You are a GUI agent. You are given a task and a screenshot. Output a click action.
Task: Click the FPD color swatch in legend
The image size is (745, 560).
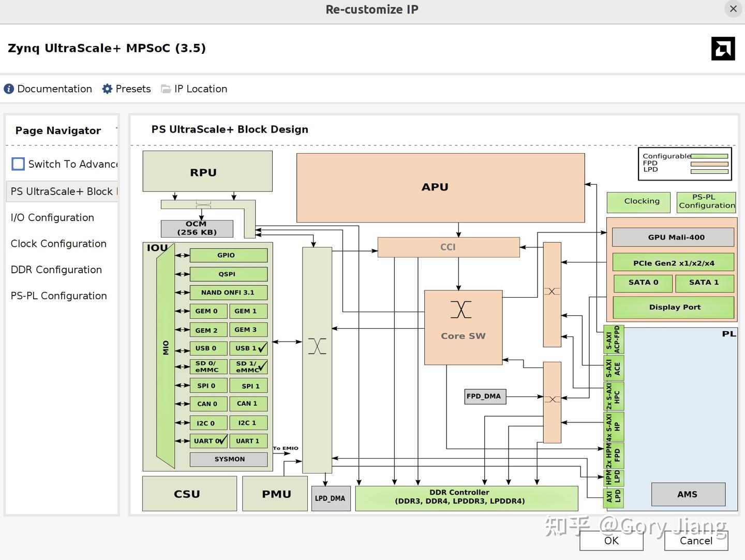(710, 163)
